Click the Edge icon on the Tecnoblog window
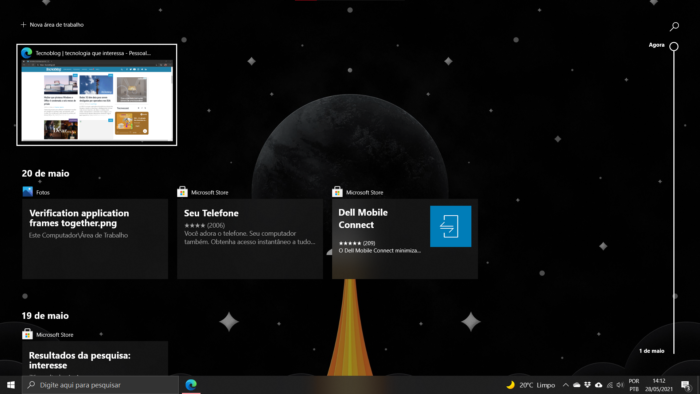The image size is (700, 394). tap(27, 53)
